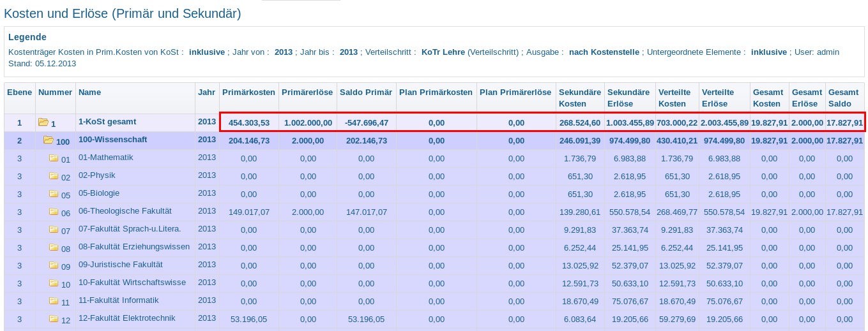The width and height of the screenshot is (868, 331).
Task: Click the Verteilte Kosten column header
Action: 677,98
